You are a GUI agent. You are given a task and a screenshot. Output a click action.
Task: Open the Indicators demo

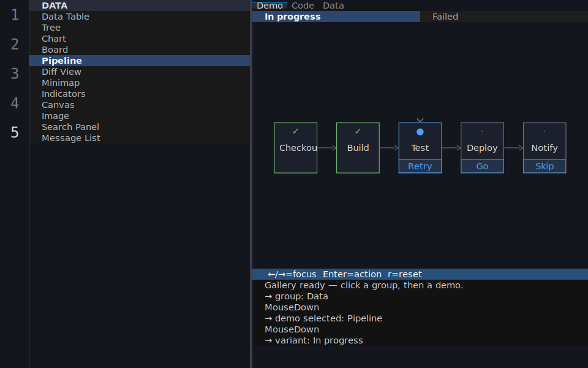[140, 94]
